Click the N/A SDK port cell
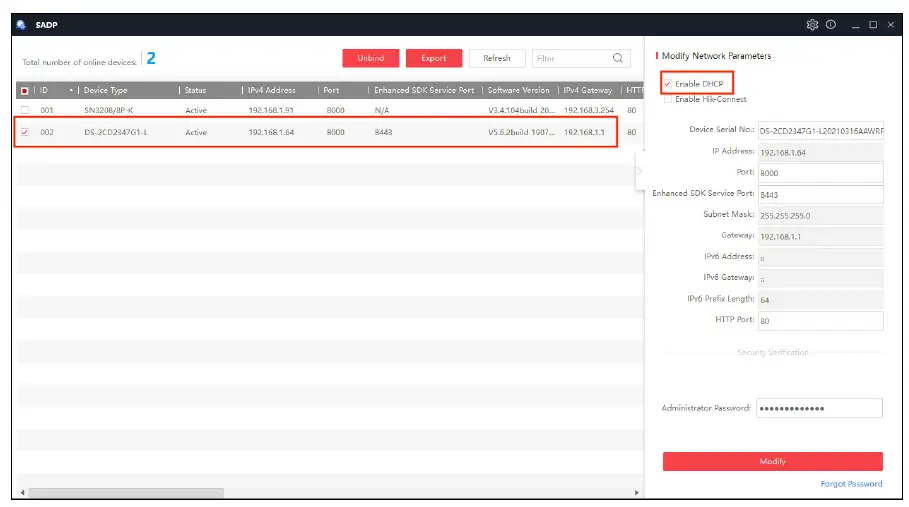The height and width of the screenshot is (507, 909). (x=382, y=110)
